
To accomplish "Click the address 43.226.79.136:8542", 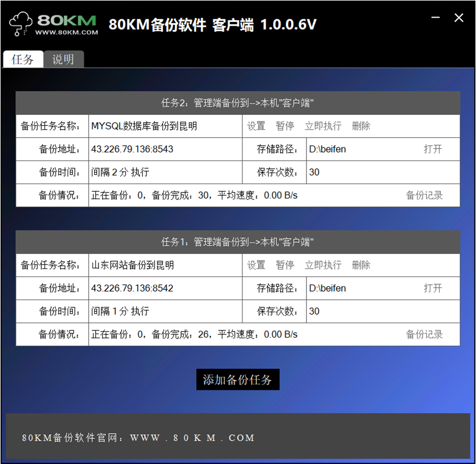I will [132, 288].
